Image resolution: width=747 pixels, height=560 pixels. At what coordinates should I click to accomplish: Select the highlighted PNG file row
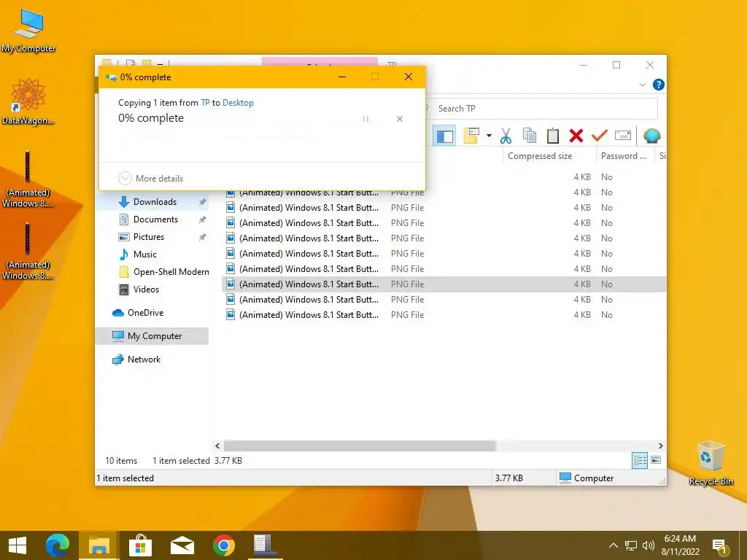click(444, 284)
